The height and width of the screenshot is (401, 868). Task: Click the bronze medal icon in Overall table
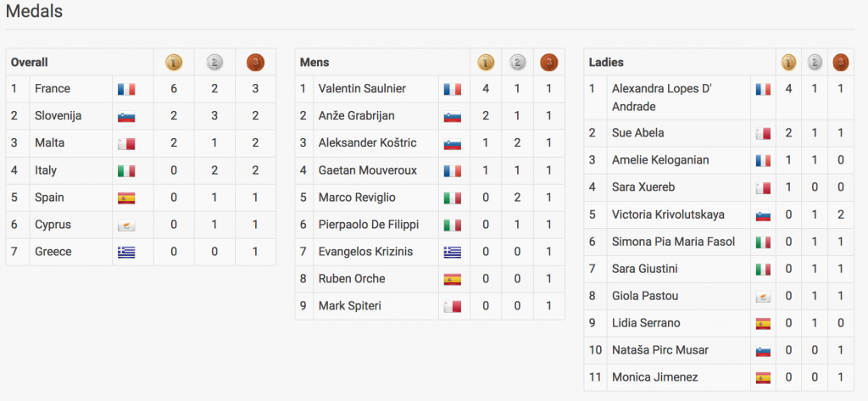[x=255, y=62]
